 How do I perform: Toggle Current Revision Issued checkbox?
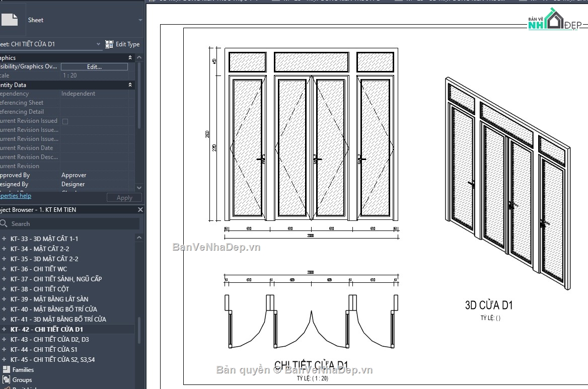pyautogui.click(x=65, y=121)
